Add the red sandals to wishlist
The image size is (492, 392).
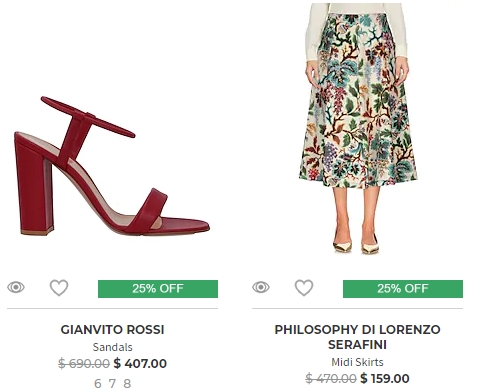pos(59,287)
